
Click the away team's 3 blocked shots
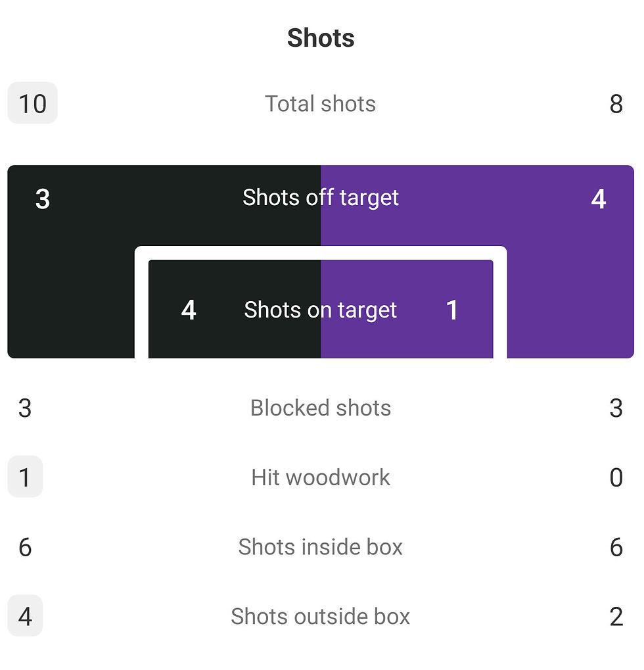(616, 408)
